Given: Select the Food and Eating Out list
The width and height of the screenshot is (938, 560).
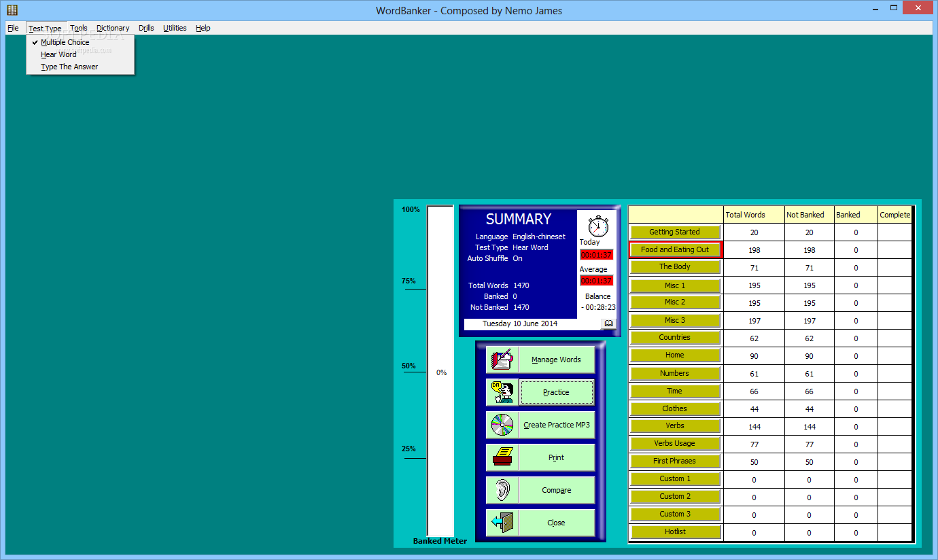Looking at the screenshot, I should [x=675, y=250].
